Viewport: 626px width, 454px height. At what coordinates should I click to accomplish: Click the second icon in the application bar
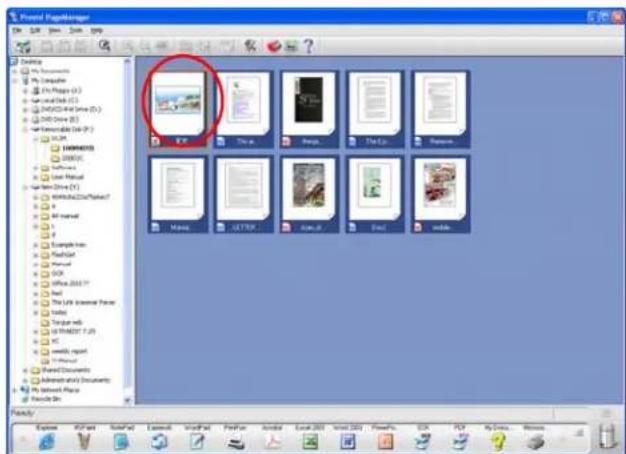tap(84, 442)
